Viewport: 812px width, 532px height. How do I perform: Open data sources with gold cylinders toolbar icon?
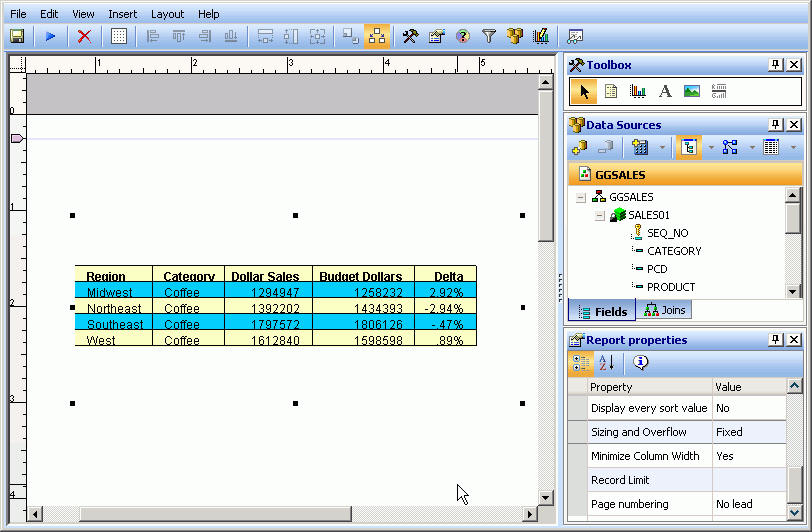[515, 36]
